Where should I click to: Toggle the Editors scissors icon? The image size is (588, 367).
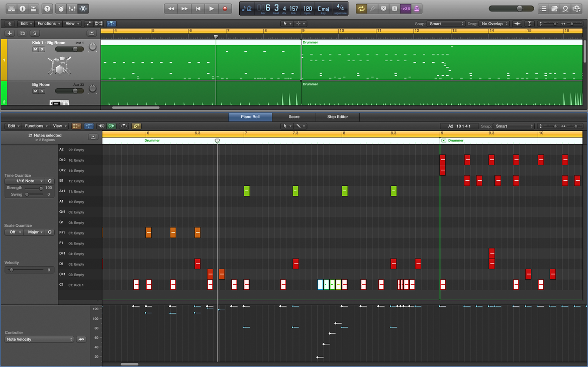(x=83, y=8)
